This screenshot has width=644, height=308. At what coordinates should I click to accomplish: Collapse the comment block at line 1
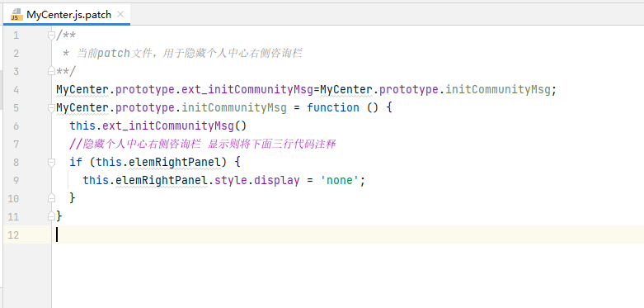(51, 36)
